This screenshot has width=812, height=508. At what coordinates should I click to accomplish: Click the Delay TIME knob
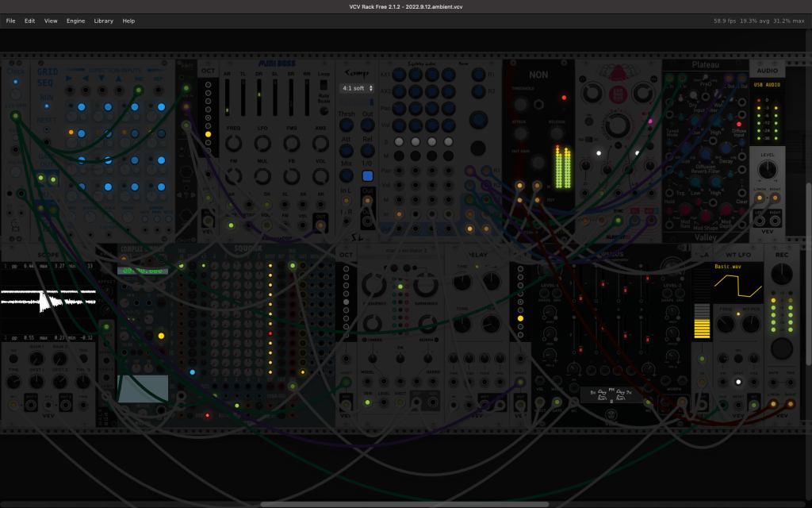pyautogui.click(x=462, y=282)
